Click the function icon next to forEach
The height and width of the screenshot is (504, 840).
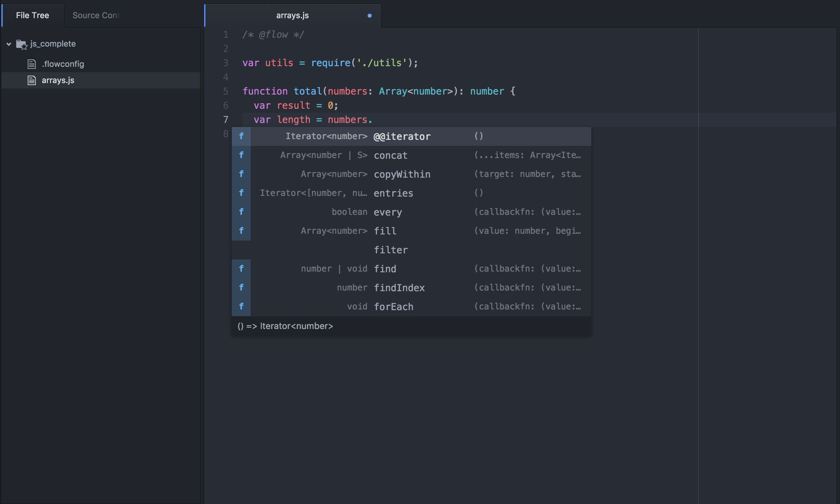tap(241, 306)
